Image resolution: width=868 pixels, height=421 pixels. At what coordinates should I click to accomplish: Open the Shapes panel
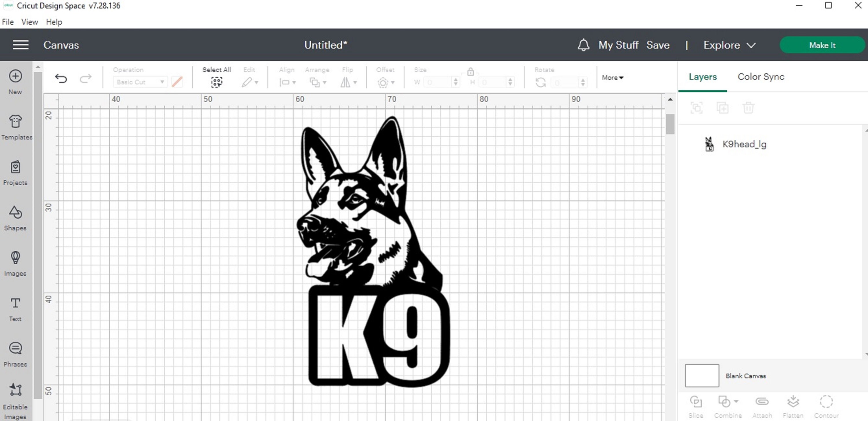click(15, 217)
